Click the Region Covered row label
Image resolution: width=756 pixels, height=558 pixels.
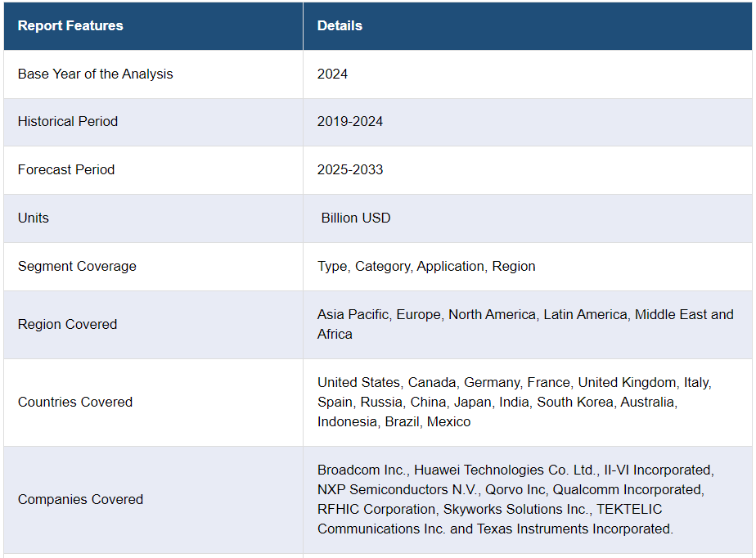[67, 324]
